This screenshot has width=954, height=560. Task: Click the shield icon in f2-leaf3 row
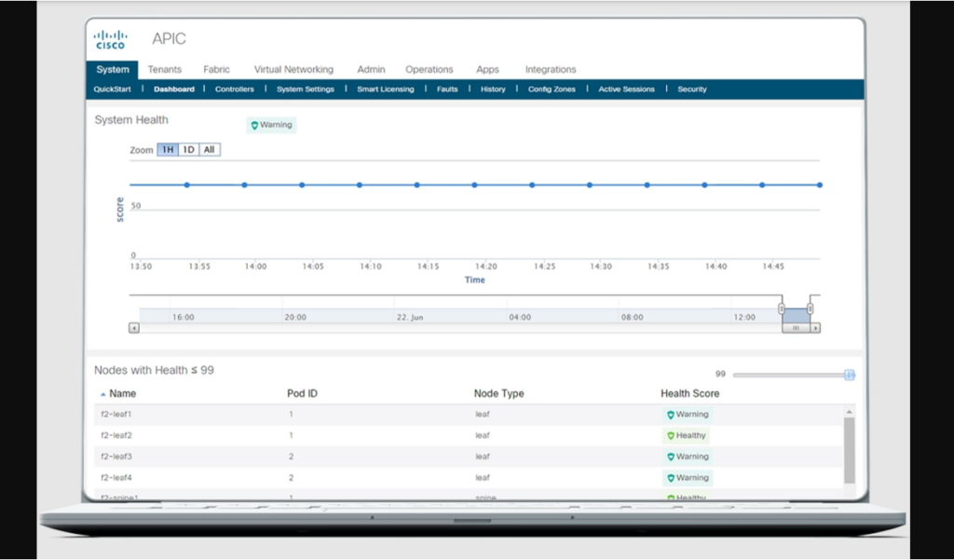(671, 457)
